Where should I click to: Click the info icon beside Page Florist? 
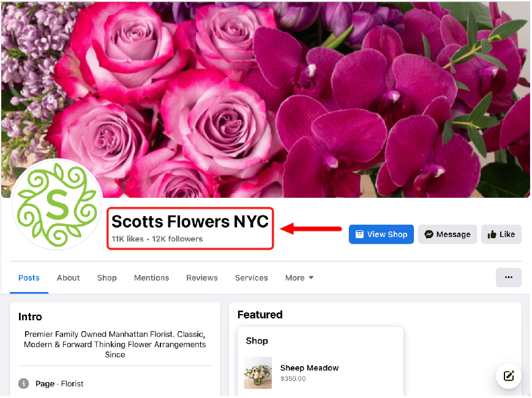point(23,383)
